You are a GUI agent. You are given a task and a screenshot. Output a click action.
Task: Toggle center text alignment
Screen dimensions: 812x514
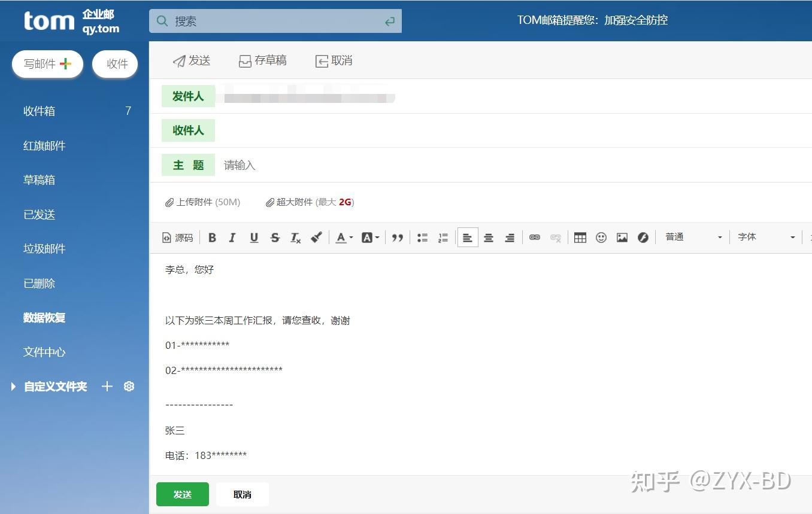(x=489, y=237)
